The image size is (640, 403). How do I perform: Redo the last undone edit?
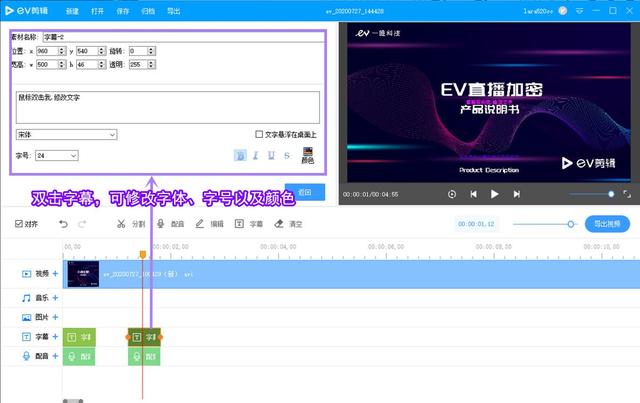(x=82, y=224)
